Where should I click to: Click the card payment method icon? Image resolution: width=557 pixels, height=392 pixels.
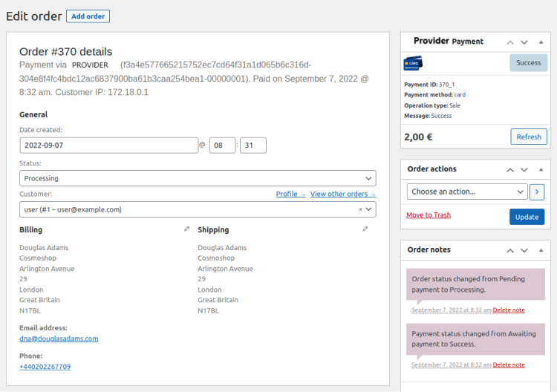click(x=412, y=63)
